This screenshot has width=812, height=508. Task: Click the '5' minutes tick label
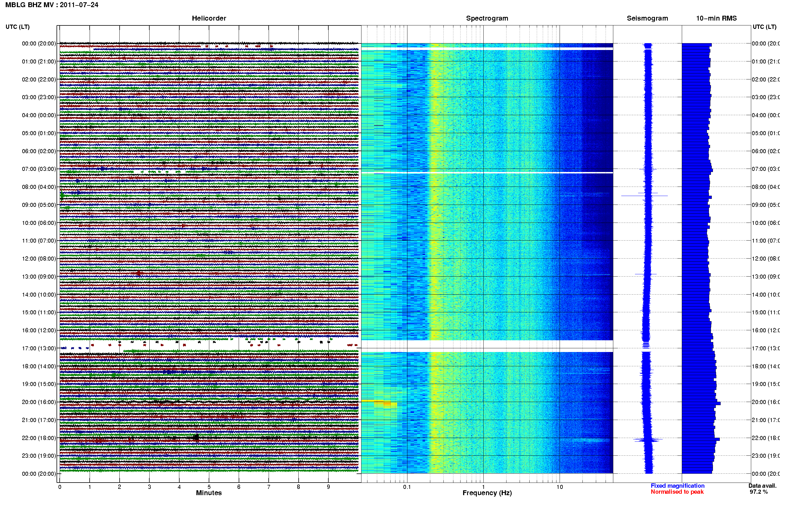click(x=209, y=487)
